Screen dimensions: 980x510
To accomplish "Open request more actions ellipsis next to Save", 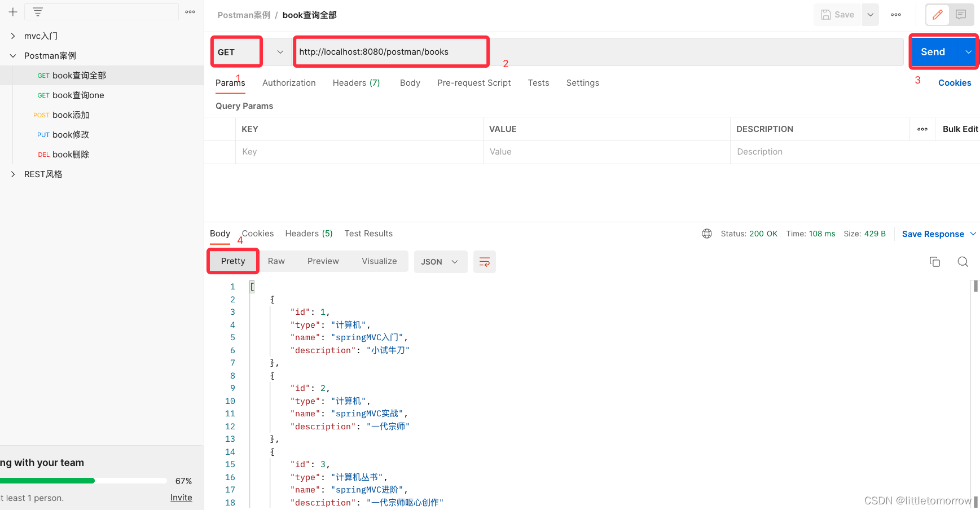I will click(x=896, y=15).
